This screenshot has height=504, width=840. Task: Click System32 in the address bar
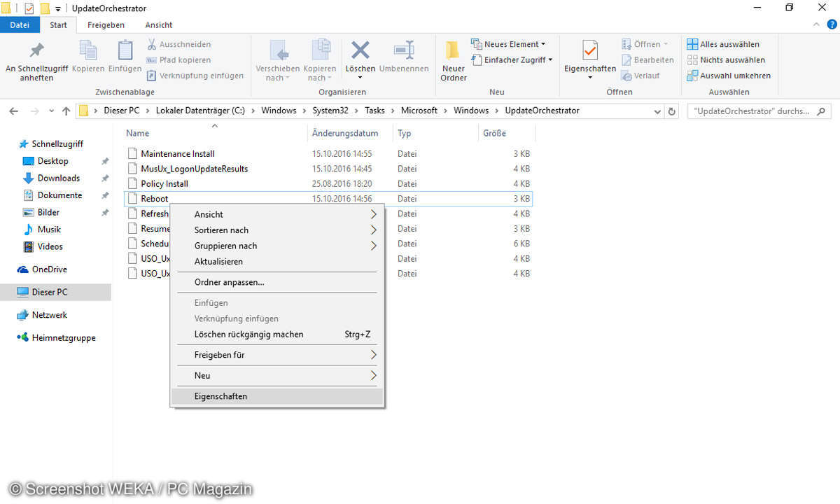coord(331,111)
